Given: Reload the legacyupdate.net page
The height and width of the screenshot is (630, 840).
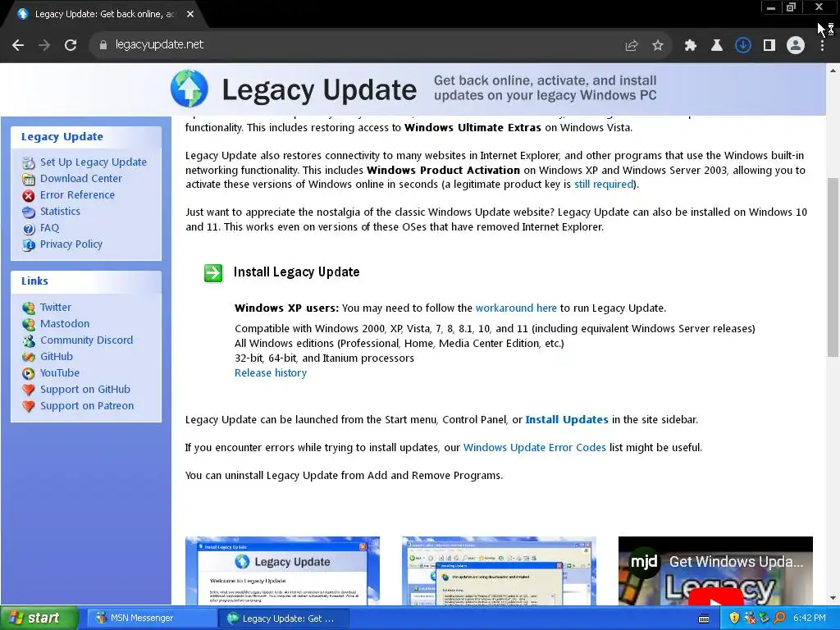Looking at the screenshot, I should pyautogui.click(x=71, y=45).
